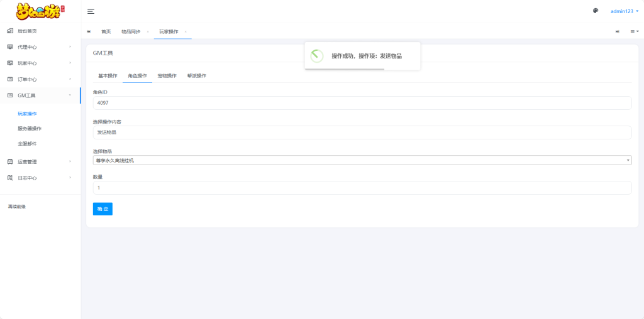Collapse the GM工具 menu chevron
The height and width of the screenshot is (319, 644).
pos(70,95)
